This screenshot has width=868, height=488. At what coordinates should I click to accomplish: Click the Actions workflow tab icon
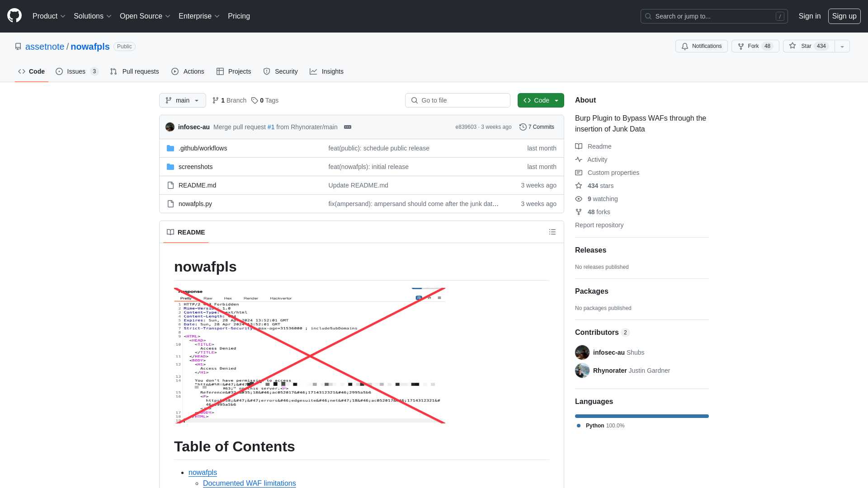175,71
